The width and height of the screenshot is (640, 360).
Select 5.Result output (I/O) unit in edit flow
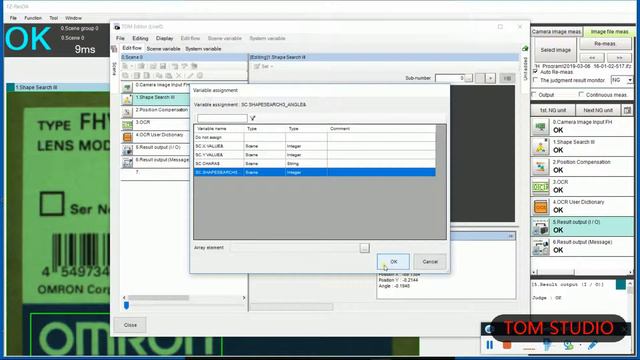[156, 149]
